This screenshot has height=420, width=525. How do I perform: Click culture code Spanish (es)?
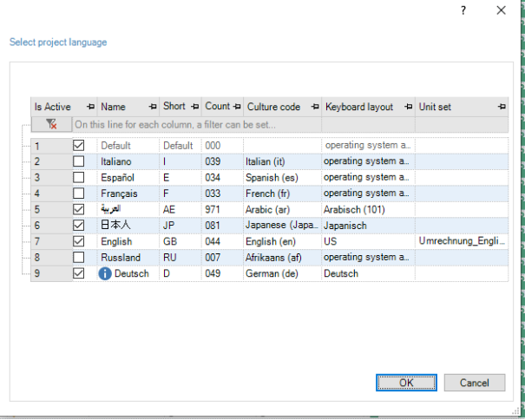point(282,178)
